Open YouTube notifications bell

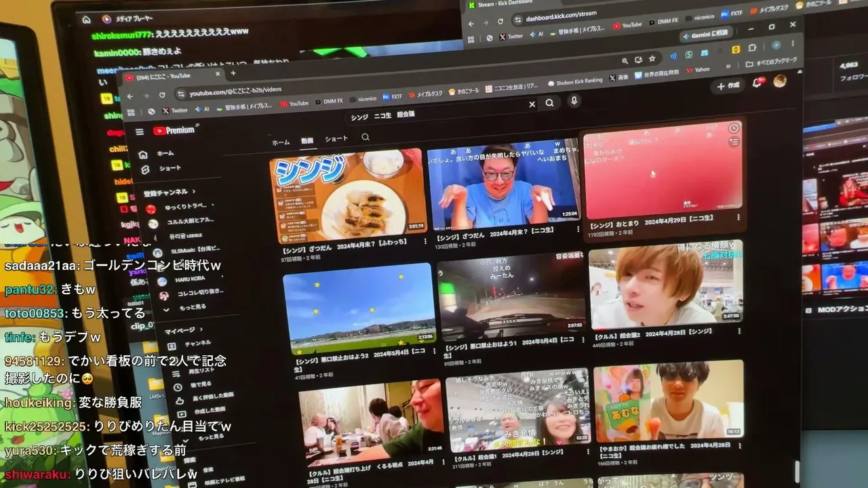tap(758, 83)
